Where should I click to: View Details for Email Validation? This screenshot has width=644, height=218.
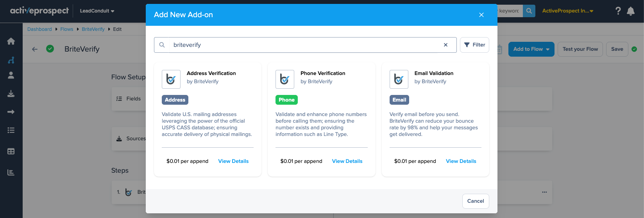tap(461, 161)
